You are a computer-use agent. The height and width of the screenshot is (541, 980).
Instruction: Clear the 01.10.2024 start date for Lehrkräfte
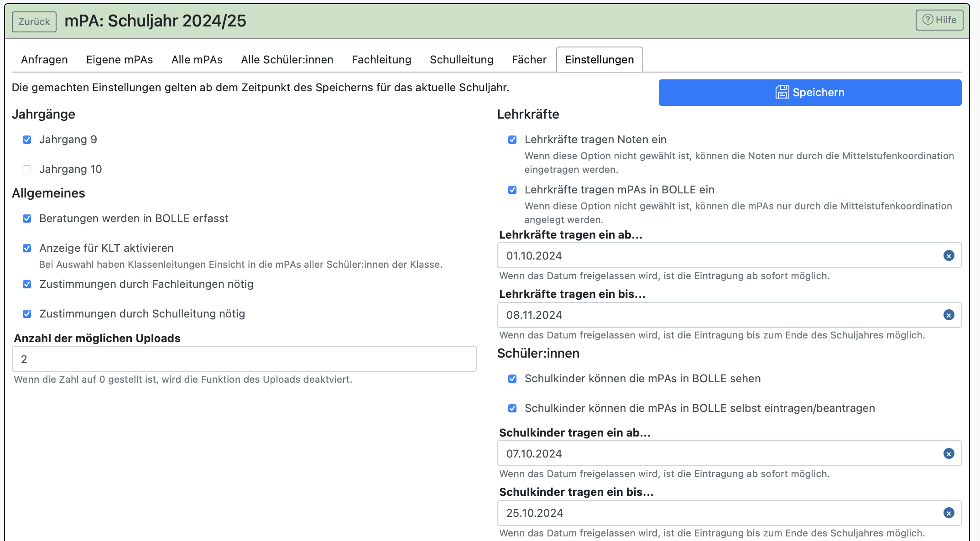949,256
